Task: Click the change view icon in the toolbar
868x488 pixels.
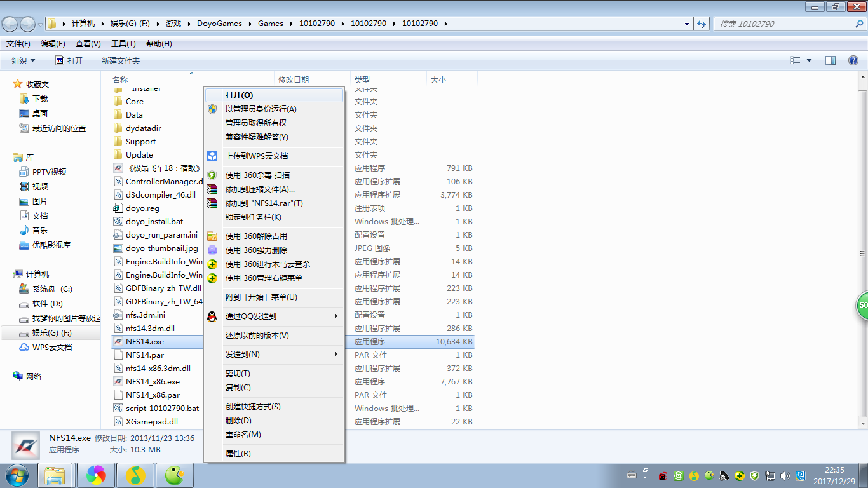Action: click(795, 60)
